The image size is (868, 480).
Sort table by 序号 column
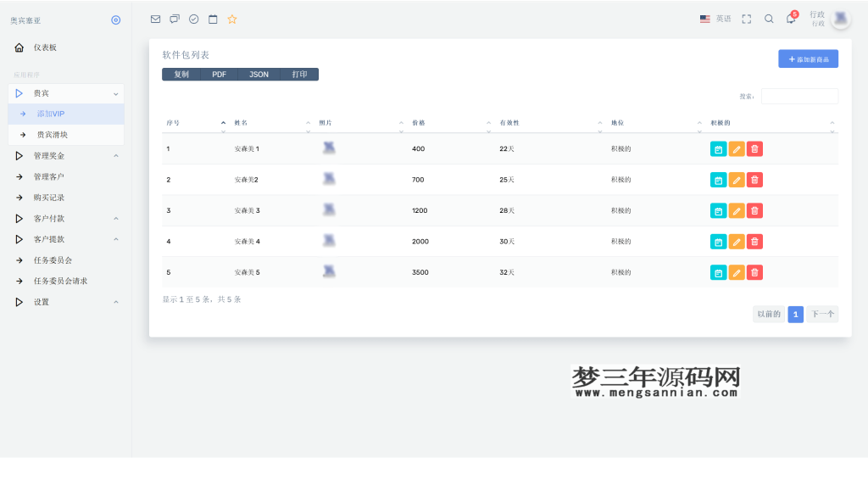click(x=196, y=123)
